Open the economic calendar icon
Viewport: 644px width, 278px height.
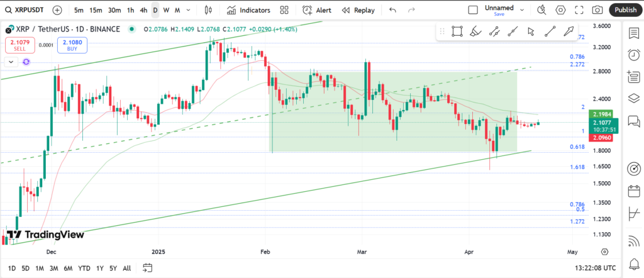[634, 191]
